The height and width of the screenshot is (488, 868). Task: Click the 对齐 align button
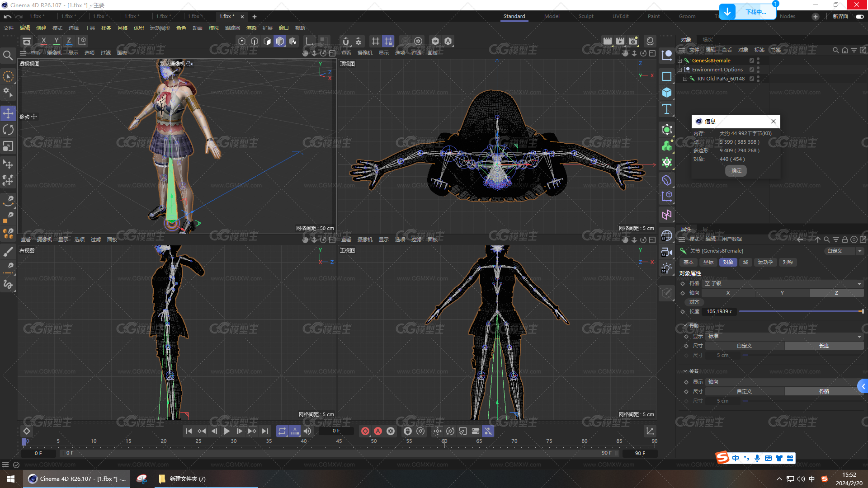694,302
